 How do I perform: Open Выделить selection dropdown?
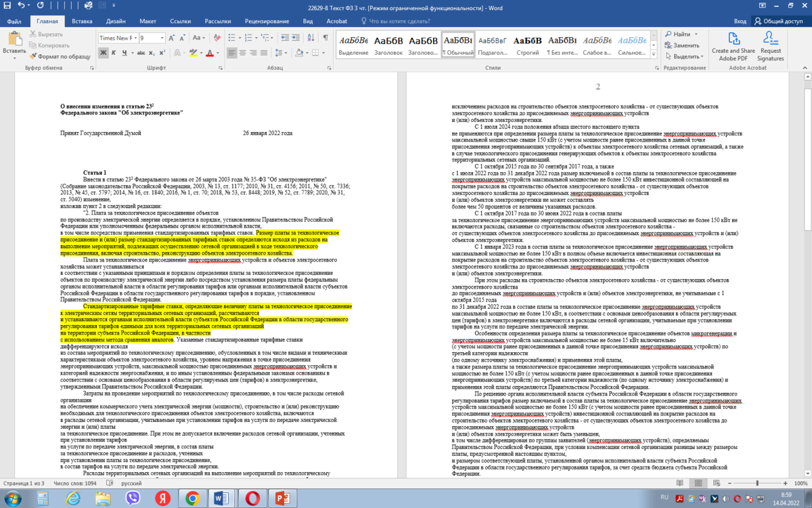click(683, 56)
